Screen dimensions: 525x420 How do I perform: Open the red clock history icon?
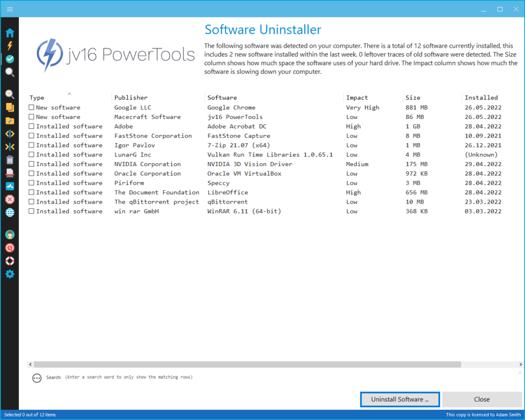click(x=10, y=248)
